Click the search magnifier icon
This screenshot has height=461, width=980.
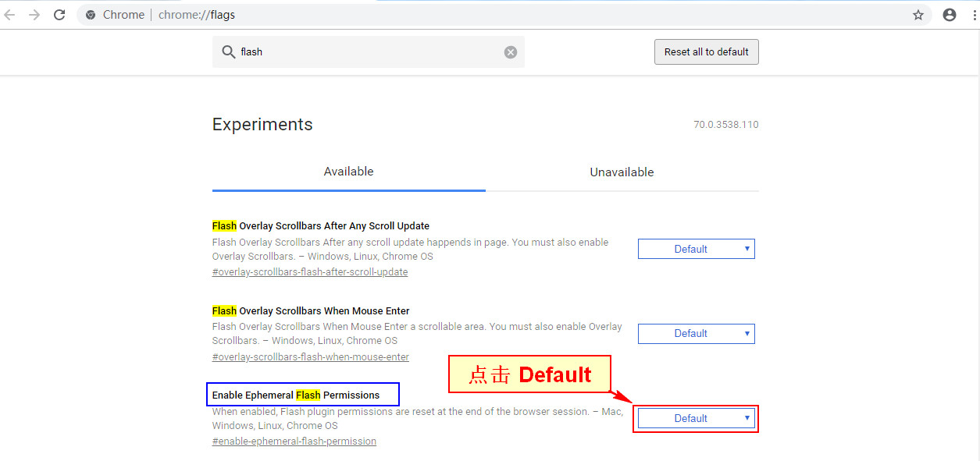pos(229,52)
